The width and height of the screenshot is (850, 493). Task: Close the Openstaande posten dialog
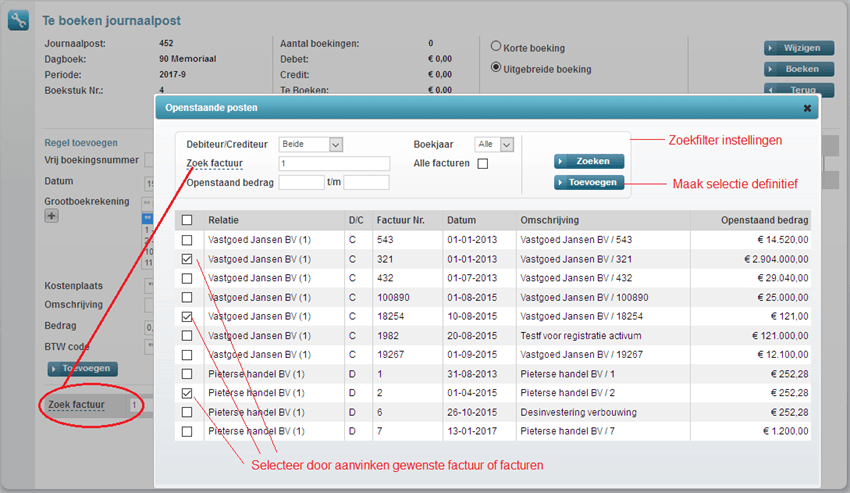pyautogui.click(x=807, y=108)
